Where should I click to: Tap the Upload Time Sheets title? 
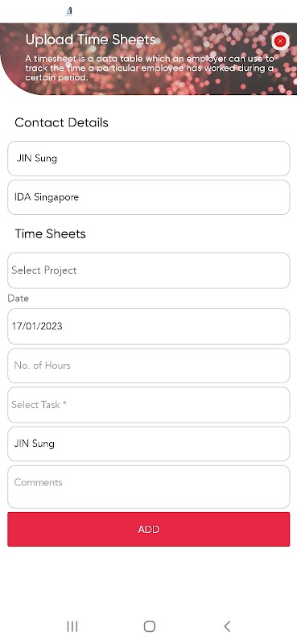point(90,39)
